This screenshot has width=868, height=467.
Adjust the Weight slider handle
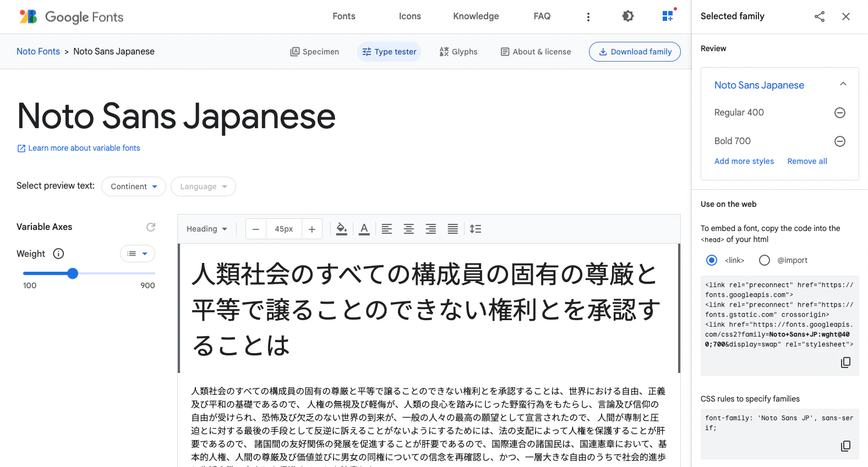click(73, 273)
